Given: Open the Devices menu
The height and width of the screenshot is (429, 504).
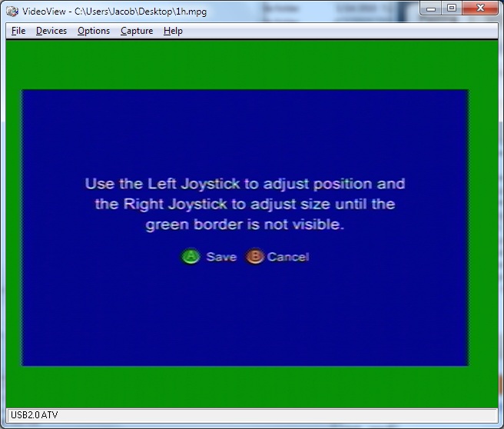Looking at the screenshot, I should point(51,31).
